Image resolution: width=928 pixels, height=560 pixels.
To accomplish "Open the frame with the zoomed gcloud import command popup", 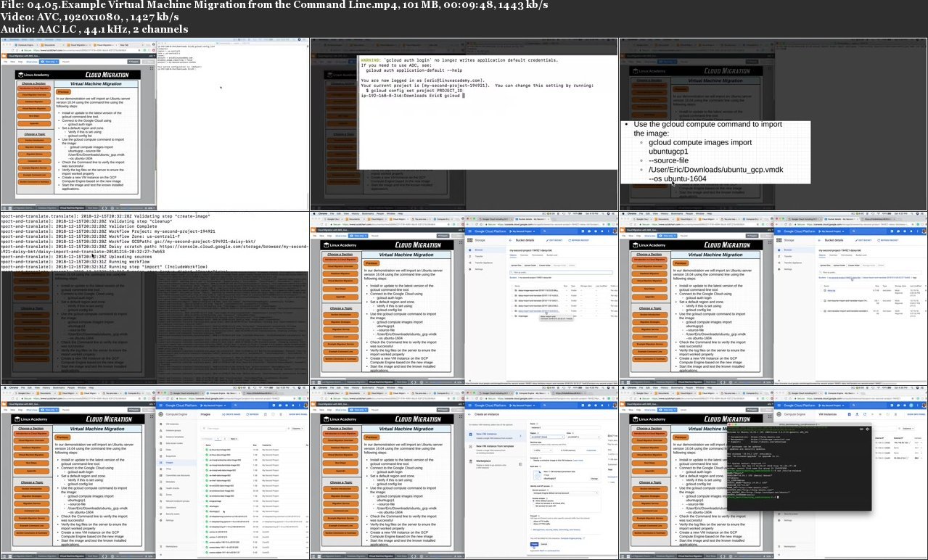I will tap(773, 125).
